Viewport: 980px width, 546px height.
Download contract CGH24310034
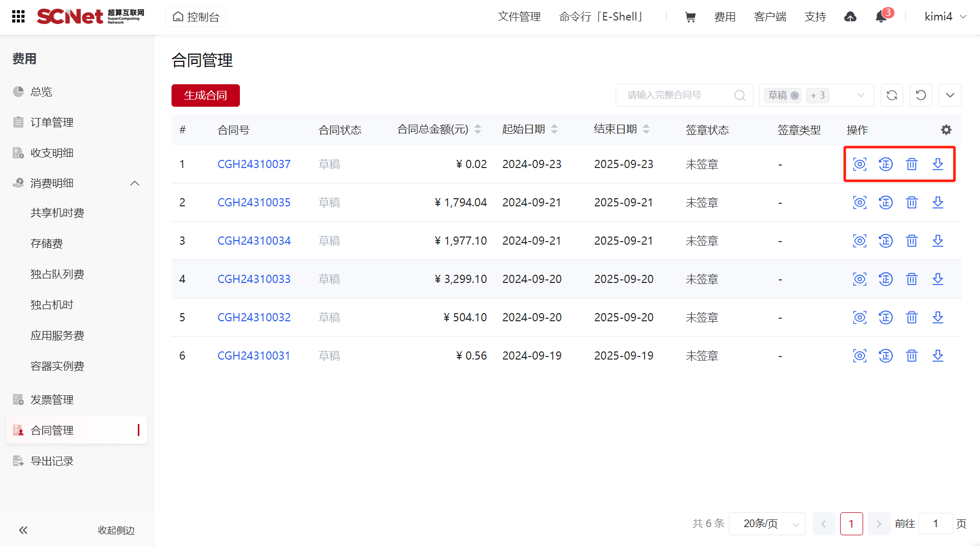938,241
